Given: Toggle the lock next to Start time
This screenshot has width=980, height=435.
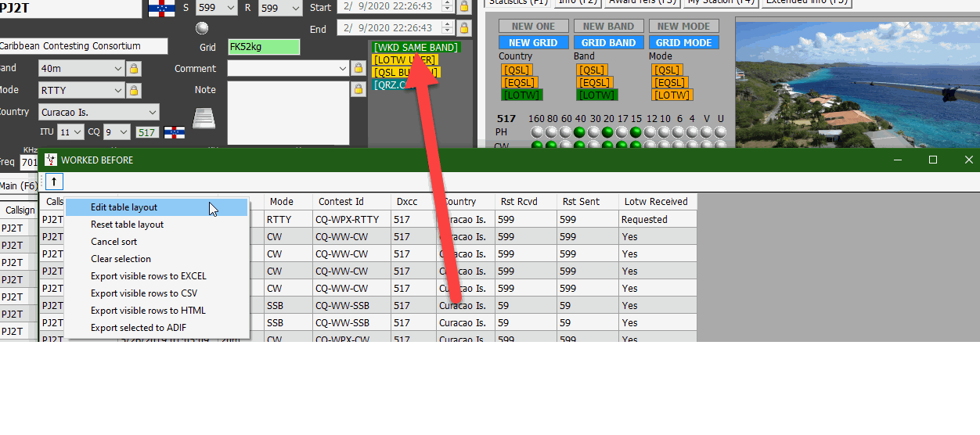Looking at the screenshot, I should (464, 6).
